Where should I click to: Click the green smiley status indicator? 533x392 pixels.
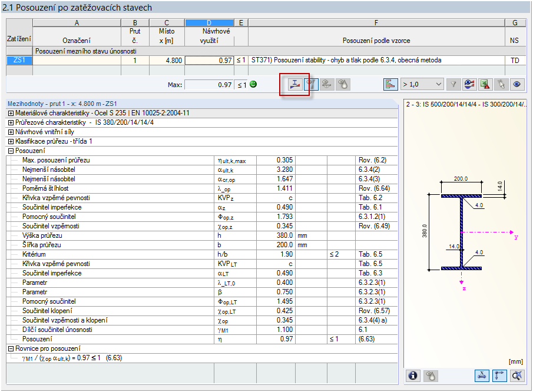click(253, 84)
